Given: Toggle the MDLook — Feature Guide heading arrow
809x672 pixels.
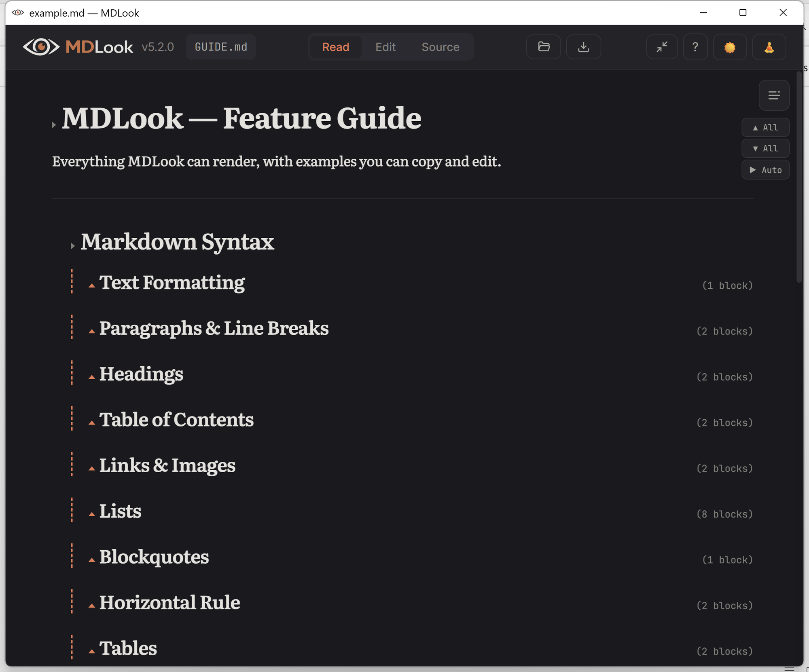Looking at the screenshot, I should 54,125.
